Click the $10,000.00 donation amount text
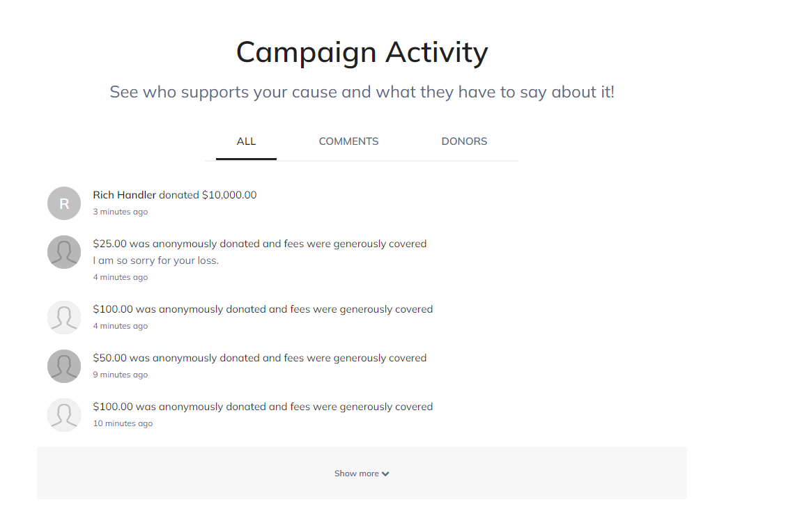Image resolution: width=809 pixels, height=532 pixels. 229,195
